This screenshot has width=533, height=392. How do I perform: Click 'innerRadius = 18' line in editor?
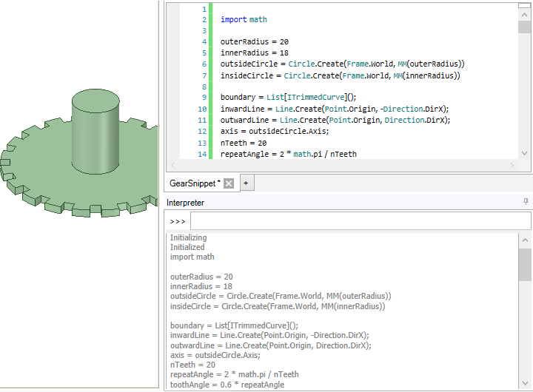254,53
